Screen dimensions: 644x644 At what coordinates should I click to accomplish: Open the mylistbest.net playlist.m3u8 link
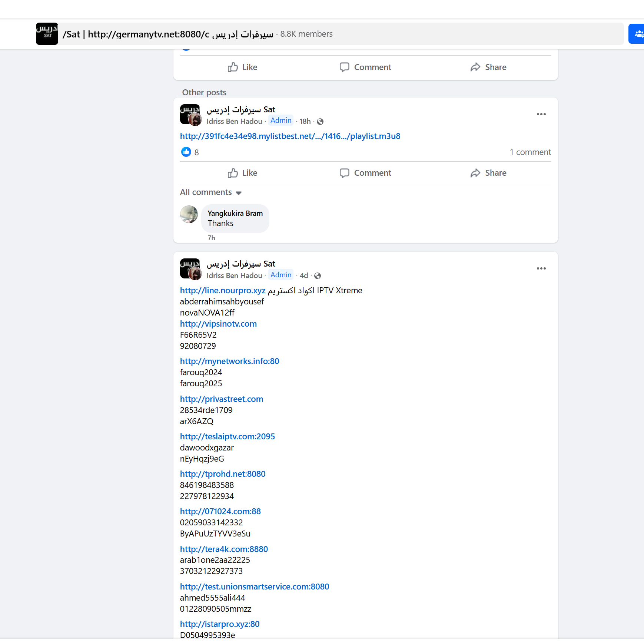[x=290, y=136]
